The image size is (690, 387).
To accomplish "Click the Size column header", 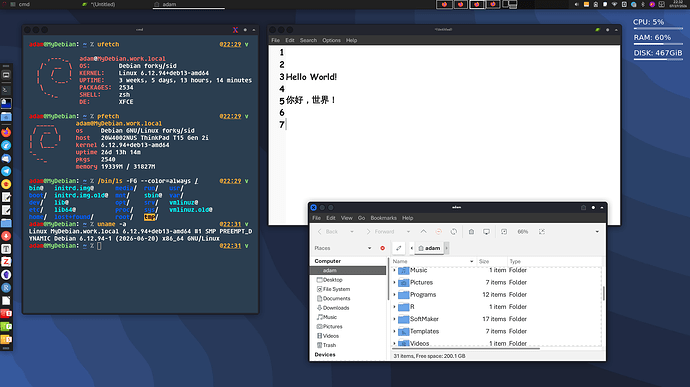I will pyautogui.click(x=492, y=262).
